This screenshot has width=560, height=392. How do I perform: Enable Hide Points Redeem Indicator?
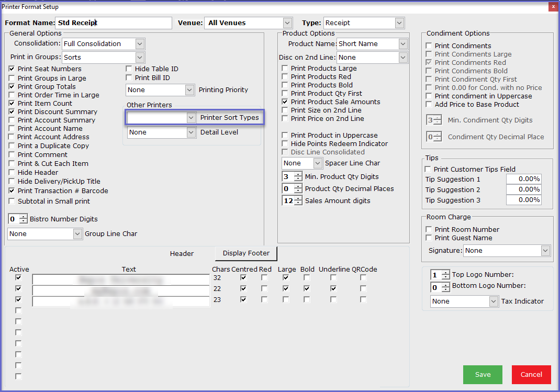(x=285, y=143)
